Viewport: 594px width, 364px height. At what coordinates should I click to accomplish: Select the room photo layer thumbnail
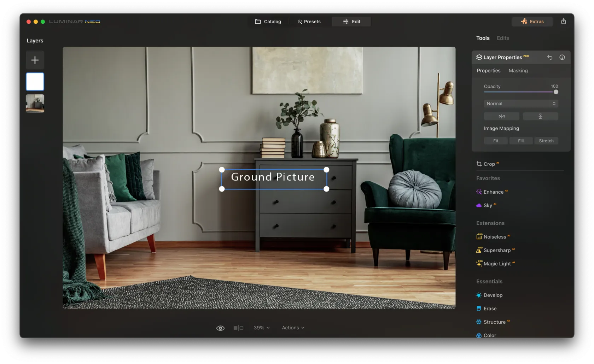tap(35, 103)
